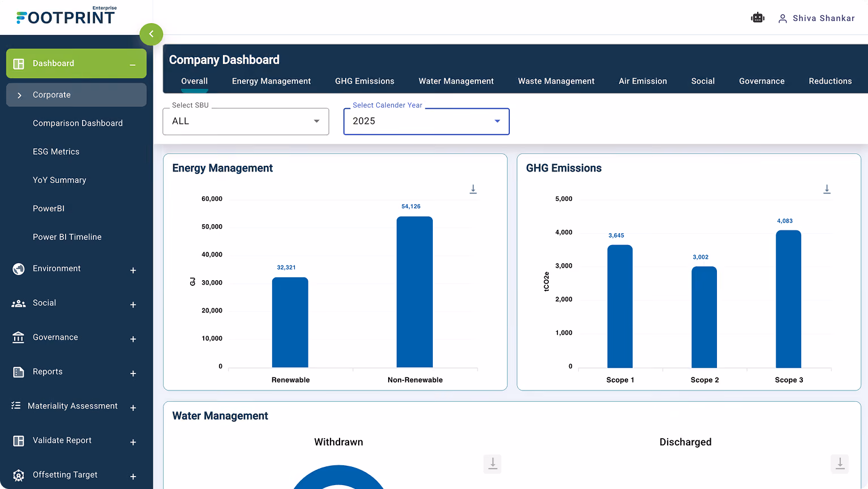The height and width of the screenshot is (489, 868).
Task: Download the Discharged water chart
Action: coord(840,464)
